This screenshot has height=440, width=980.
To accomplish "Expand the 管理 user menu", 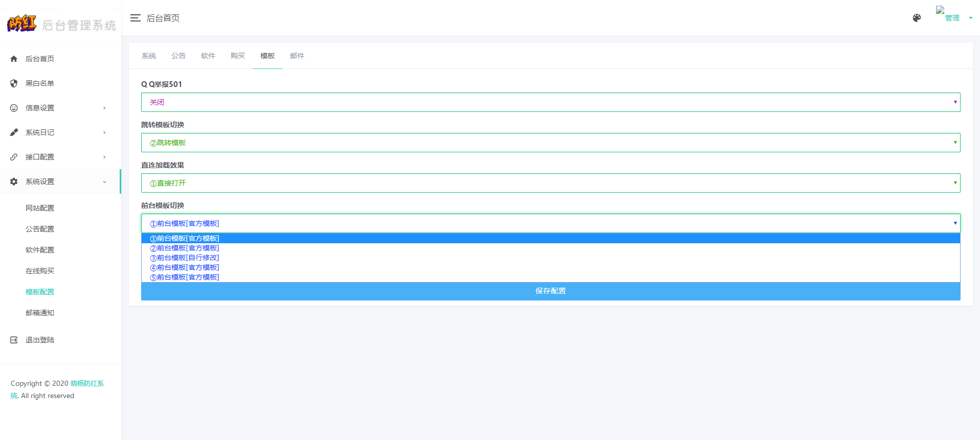I will 954,18.
